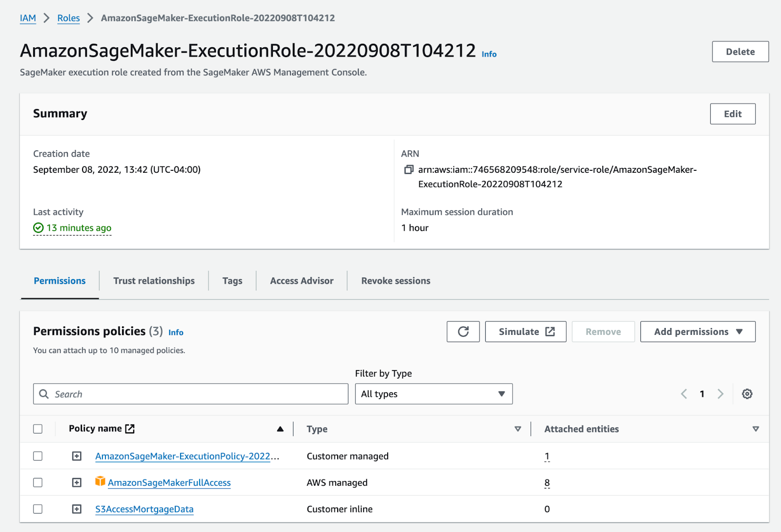Open the AmazonSageMakerFullAccess policy link
The height and width of the screenshot is (532, 781).
coord(169,482)
